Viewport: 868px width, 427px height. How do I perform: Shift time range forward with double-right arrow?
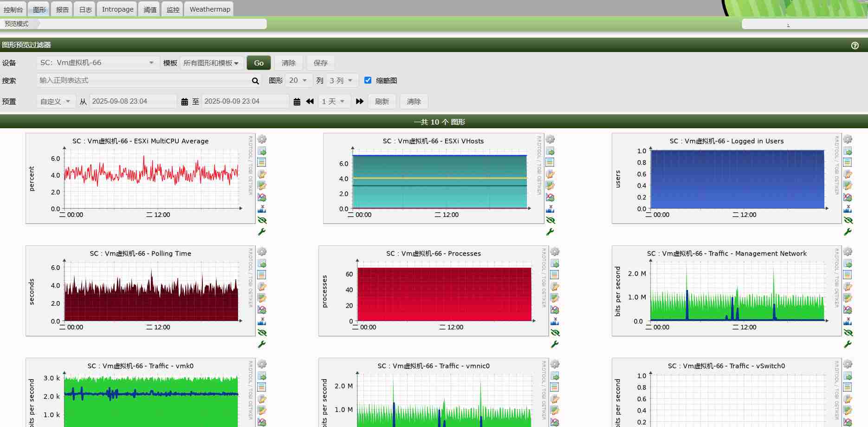(x=360, y=101)
